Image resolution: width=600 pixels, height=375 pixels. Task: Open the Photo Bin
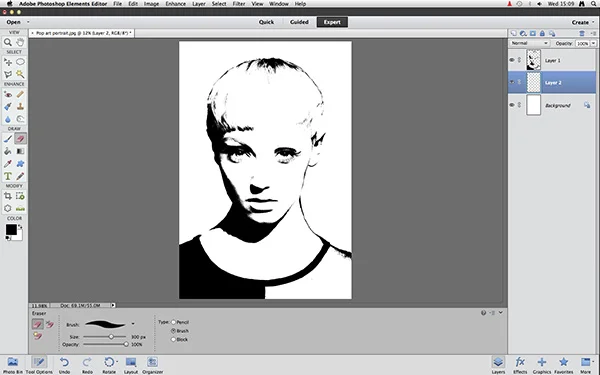click(13, 365)
